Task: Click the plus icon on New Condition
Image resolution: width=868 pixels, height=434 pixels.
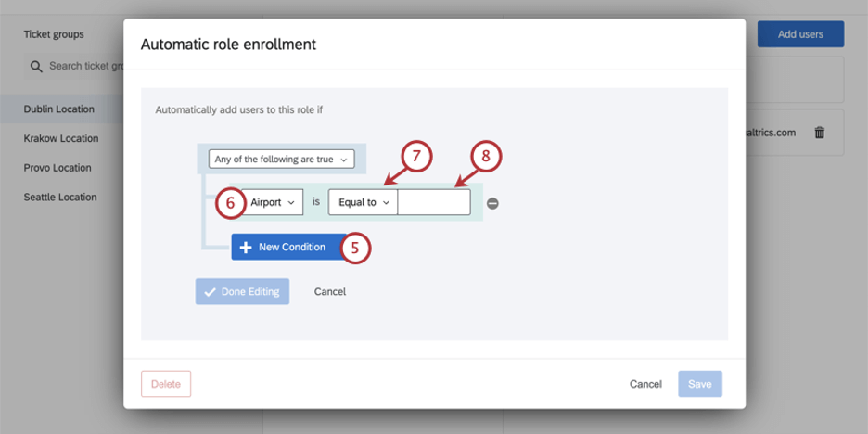Action: point(246,248)
